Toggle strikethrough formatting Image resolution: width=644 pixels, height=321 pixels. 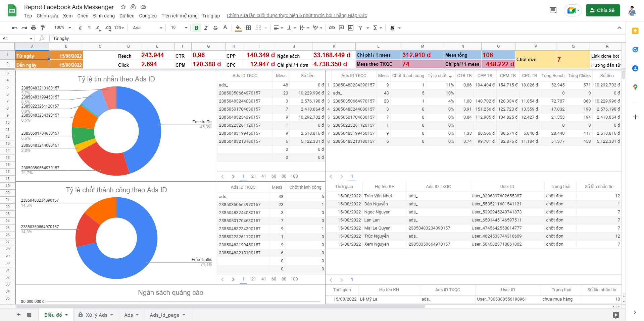pos(215,28)
